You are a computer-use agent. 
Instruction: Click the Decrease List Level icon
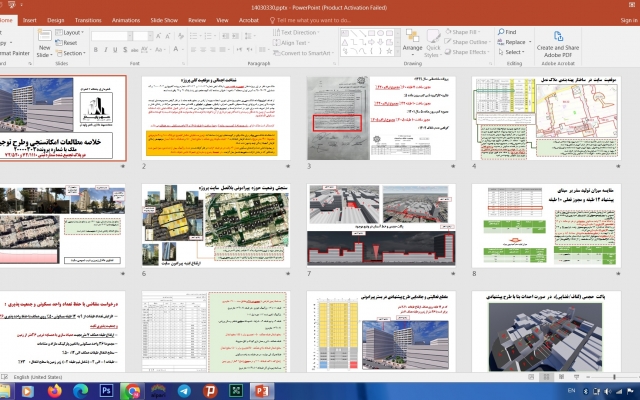coord(225,36)
